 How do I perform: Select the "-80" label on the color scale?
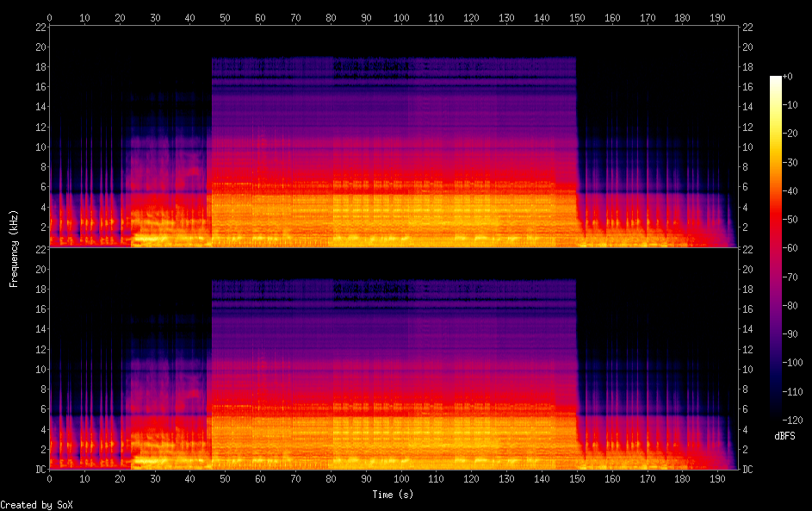[x=790, y=305]
